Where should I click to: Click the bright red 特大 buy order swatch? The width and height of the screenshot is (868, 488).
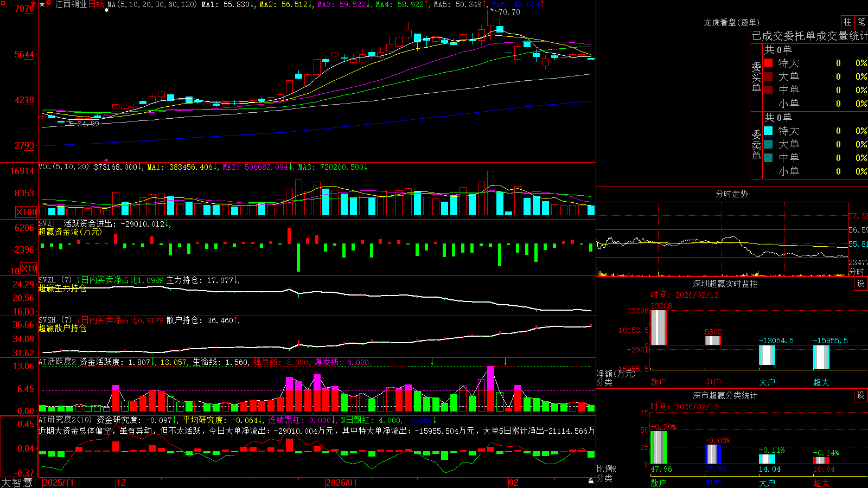768,63
